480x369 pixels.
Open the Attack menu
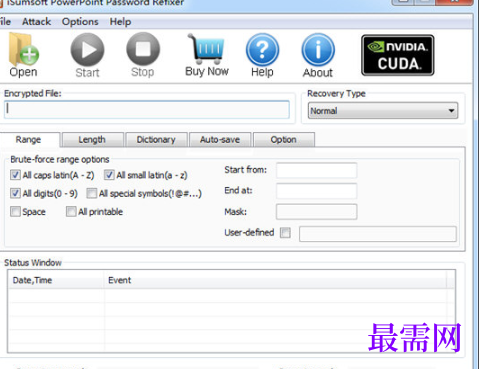pyautogui.click(x=36, y=22)
